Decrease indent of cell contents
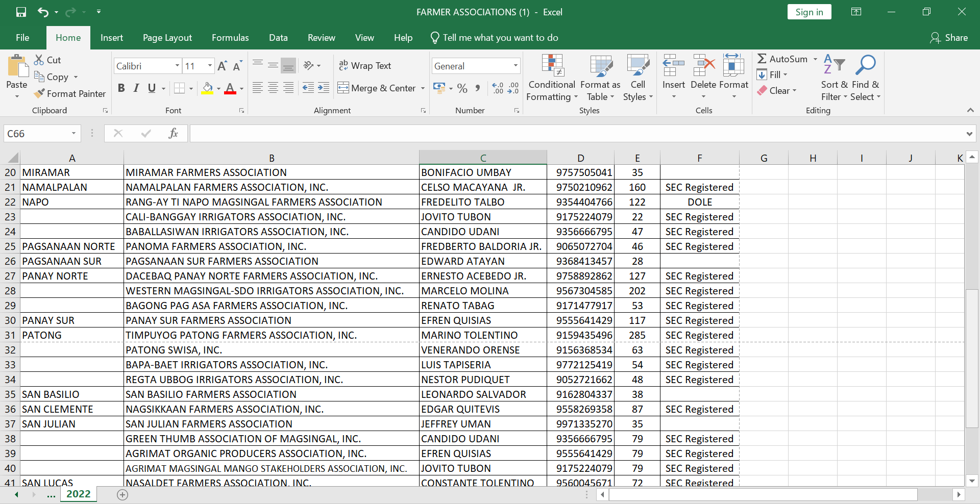Screen dimensions: 980x504 pyautogui.click(x=308, y=88)
